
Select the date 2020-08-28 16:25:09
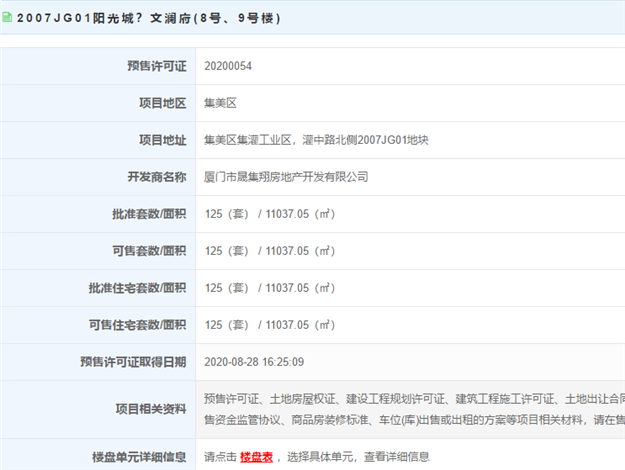(254, 362)
